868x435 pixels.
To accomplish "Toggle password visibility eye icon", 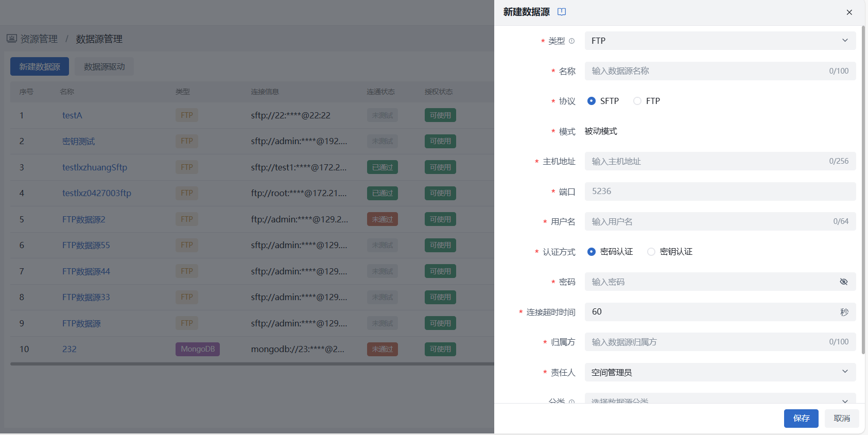I will tap(843, 282).
